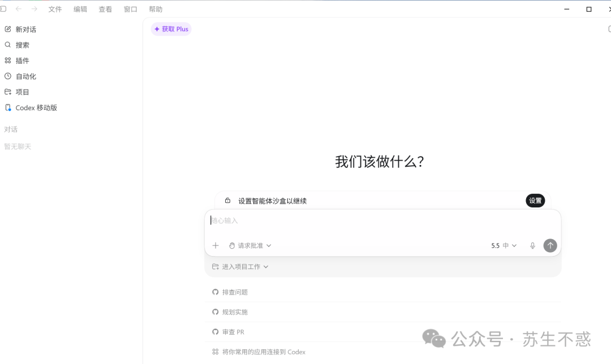Screen dimensions: 611x364
Task: Select the 排查问题 suggestion
Action: tap(382, 292)
